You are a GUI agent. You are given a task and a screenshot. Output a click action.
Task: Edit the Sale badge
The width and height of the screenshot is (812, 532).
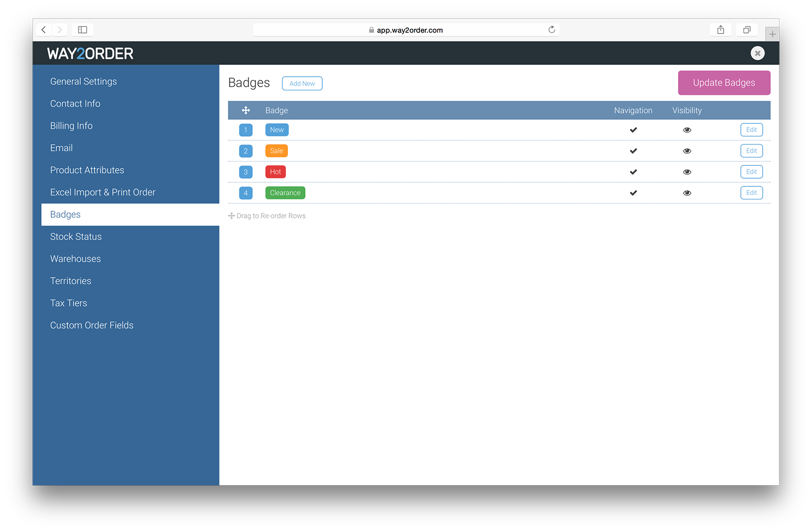pyautogui.click(x=752, y=150)
